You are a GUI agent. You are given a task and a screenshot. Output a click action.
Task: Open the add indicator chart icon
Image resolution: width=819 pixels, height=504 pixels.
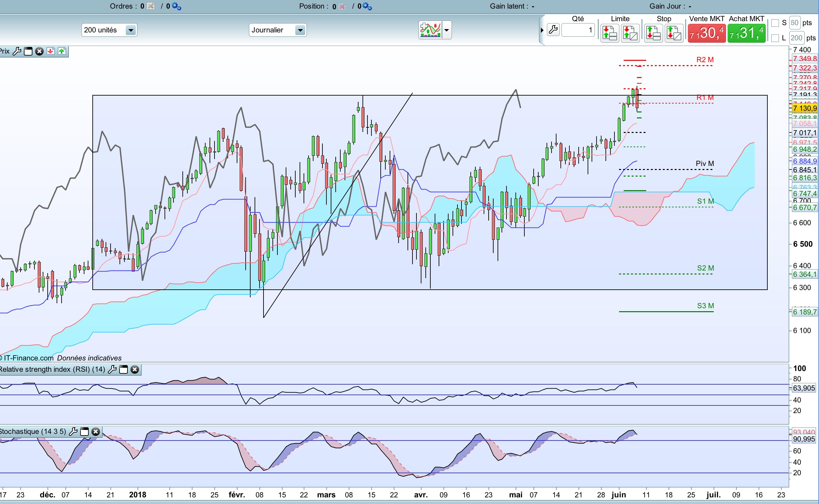pyautogui.click(x=430, y=30)
